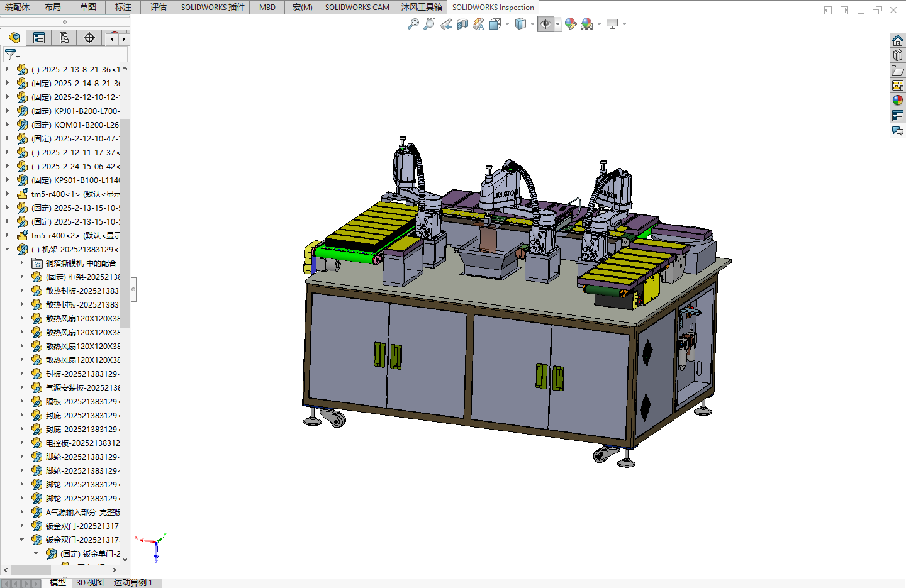Select the Zoom to Area tool

coord(430,24)
